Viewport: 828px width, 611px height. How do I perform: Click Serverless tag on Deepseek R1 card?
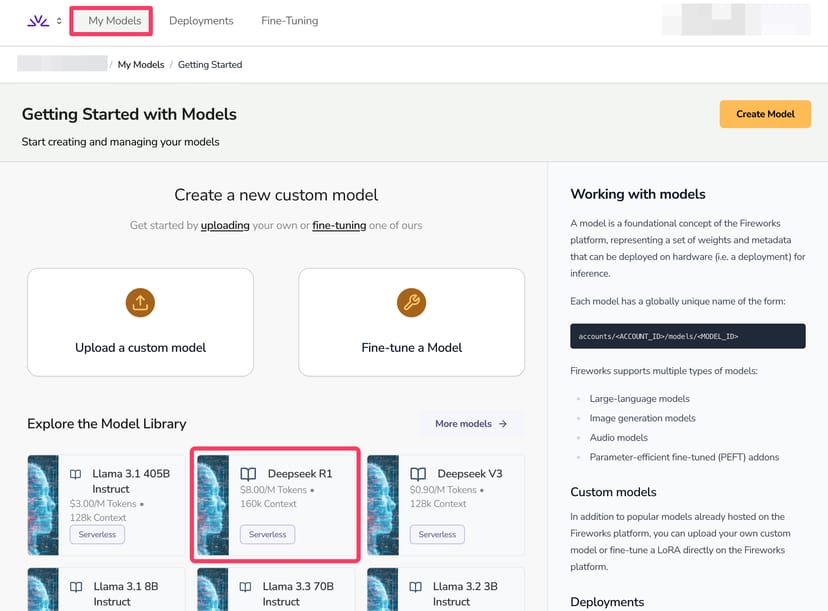pyautogui.click(x=268, y=535)
